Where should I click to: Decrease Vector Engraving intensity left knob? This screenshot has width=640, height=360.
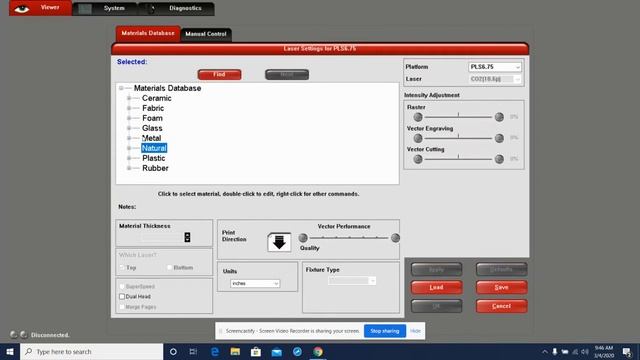coord(418,138)
